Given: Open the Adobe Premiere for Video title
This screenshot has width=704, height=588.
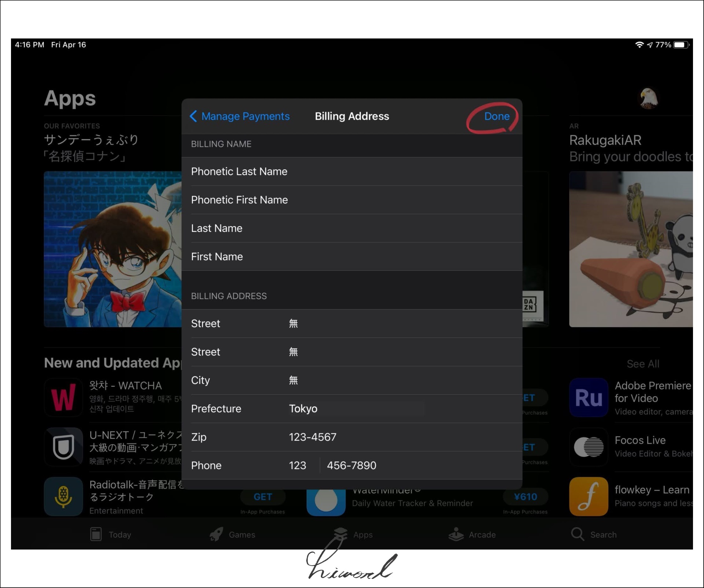Looking at the screenshot, I should pyautogui.click(x=653, y=392).
